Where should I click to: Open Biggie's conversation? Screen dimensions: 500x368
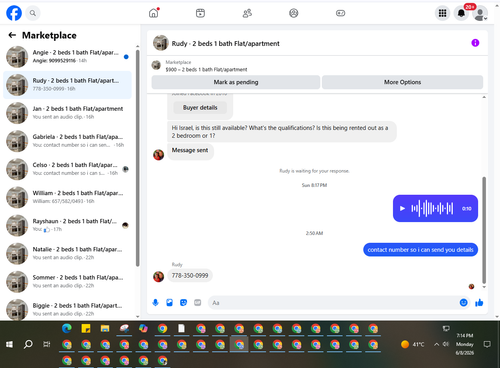(67, 309)
